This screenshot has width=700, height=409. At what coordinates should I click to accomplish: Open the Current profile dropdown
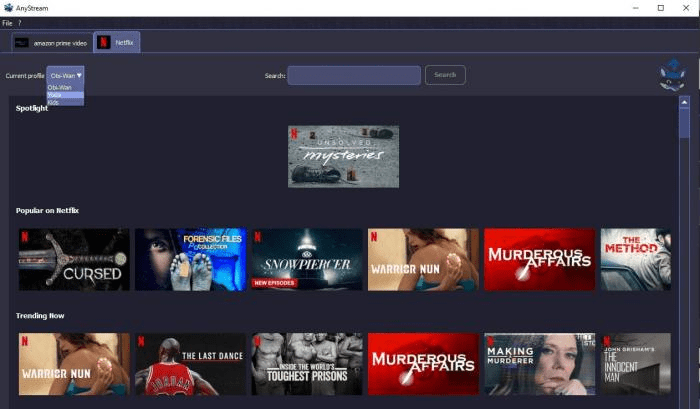tap(66, 75)
